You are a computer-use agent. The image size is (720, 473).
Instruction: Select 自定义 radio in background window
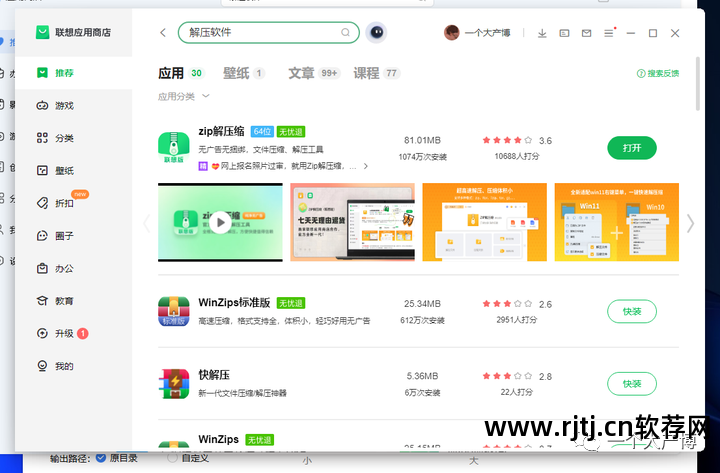point(172,458)
